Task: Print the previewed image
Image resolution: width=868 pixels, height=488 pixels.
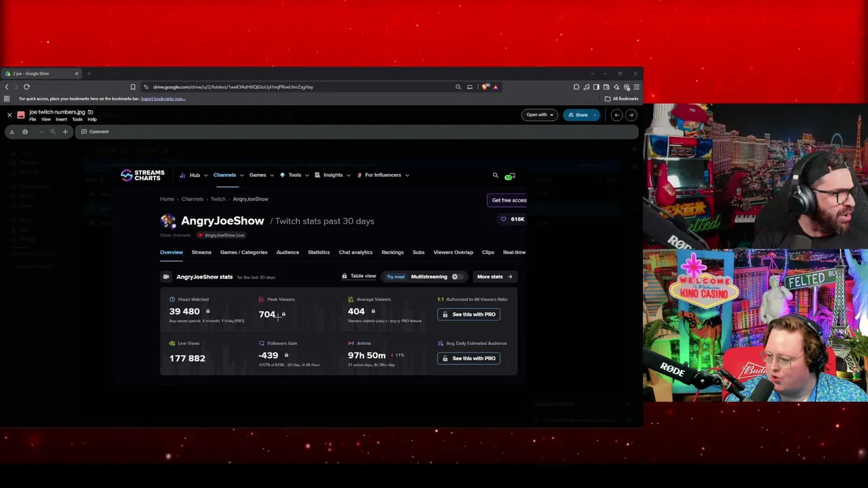Action: click(25, 131)
